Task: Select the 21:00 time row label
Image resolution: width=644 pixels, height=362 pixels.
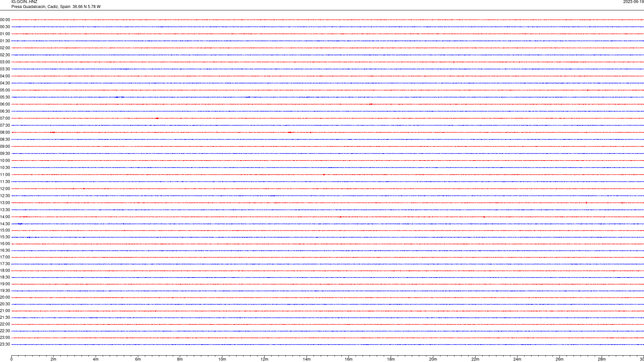Action: pyautogui.click(x=5, y=311)
